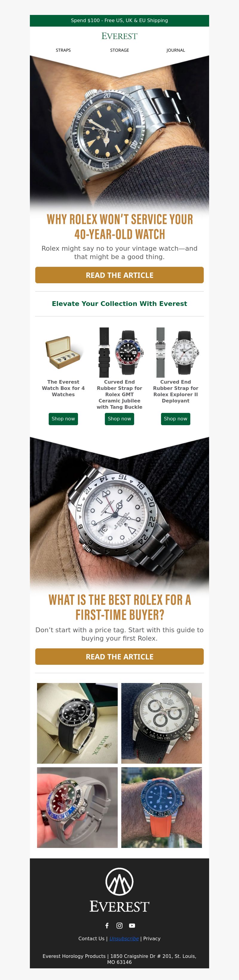This screenshot has height=980, width=239.
Task: Open the Everest watch box product image
Action: pos(63,352)
